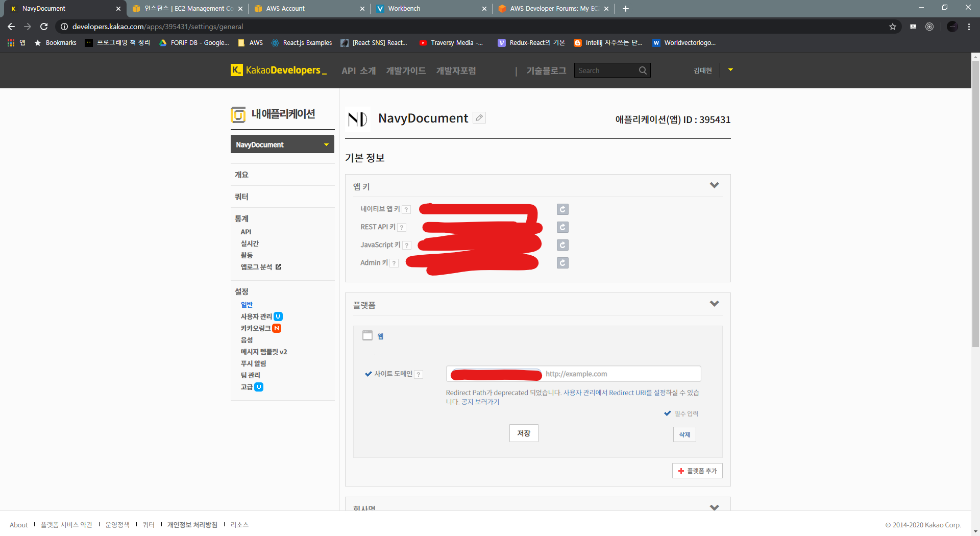Click the My Applications icon

coord(238,115)
